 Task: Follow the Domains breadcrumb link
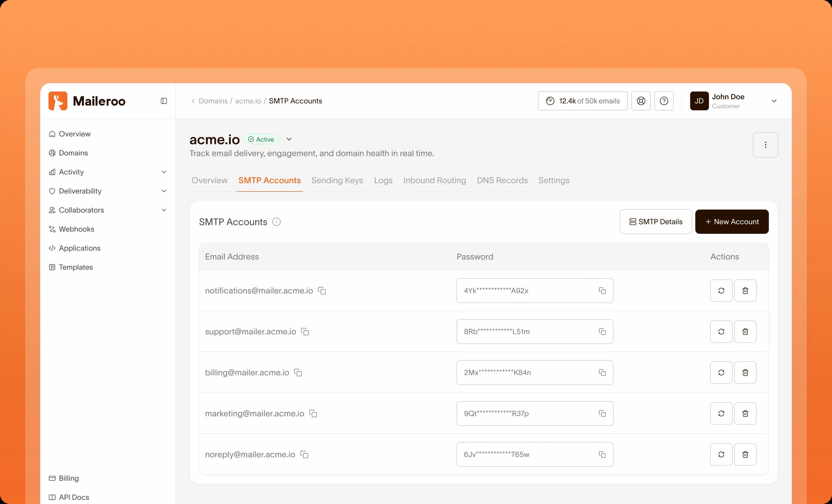point(213,101)
